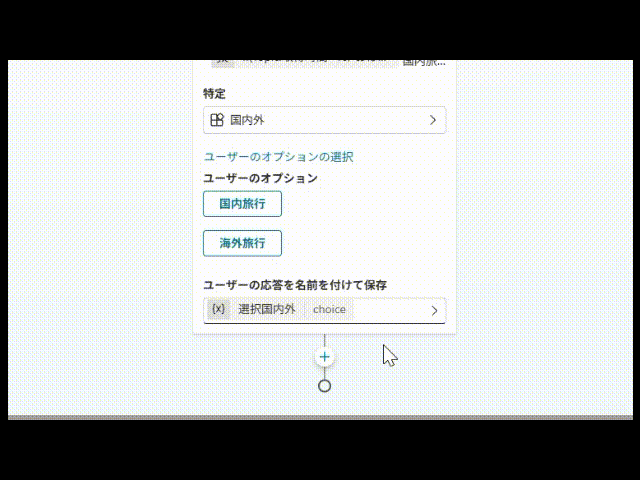
Task: Select the end-of-flow circle node
Action: pos(324,386)
